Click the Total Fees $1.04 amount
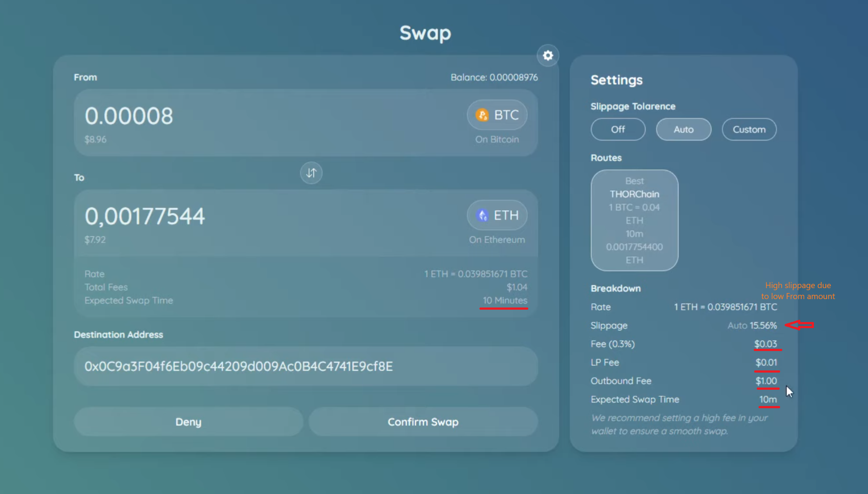Image resolution: width=868 pixels, height=494 pixels. coord(516,287)
